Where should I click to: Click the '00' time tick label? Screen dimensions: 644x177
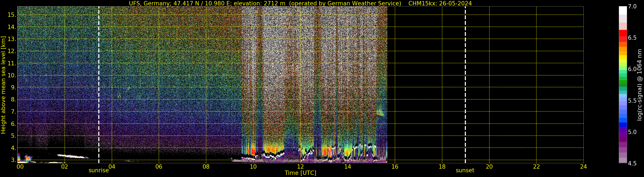20,167
